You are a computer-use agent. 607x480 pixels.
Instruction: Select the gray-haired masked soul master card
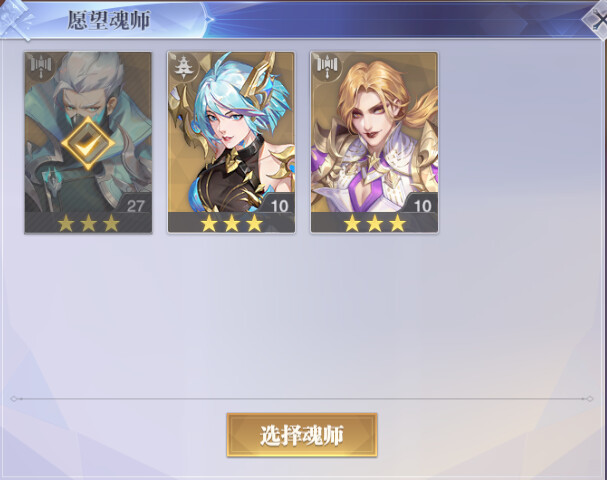(88, 143)
